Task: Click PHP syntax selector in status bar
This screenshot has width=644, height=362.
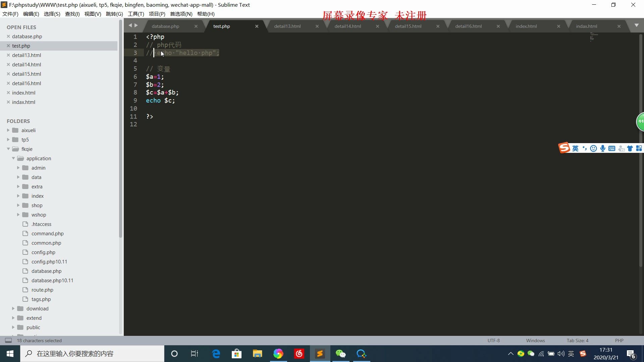Action: 619,341
